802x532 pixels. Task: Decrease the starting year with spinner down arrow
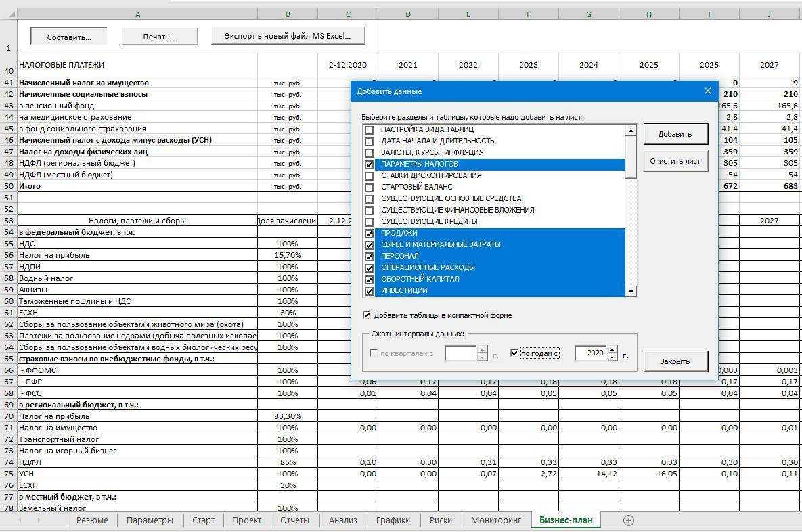tap(612, 357)
